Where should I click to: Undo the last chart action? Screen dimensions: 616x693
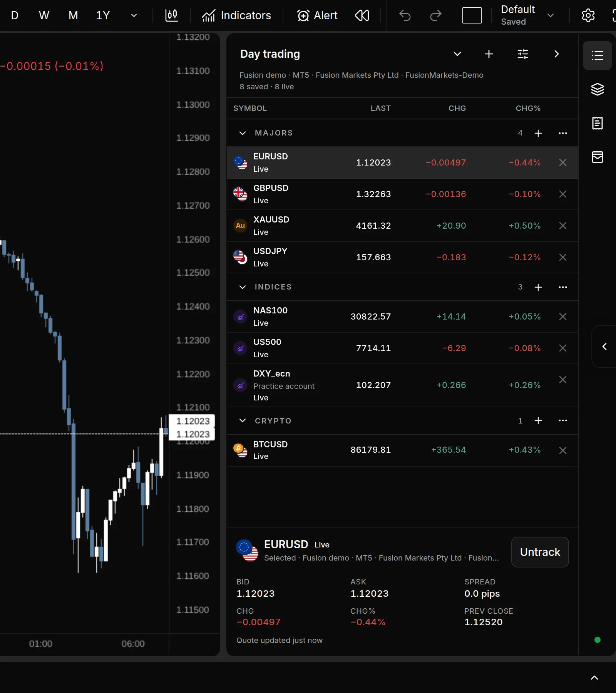pos(405,15)
